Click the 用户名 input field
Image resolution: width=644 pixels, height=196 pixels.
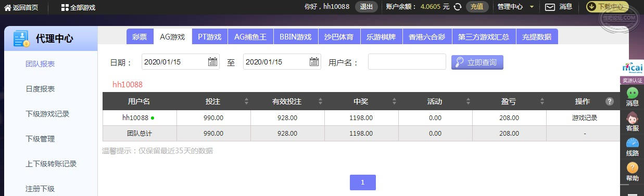click(407, 61)
